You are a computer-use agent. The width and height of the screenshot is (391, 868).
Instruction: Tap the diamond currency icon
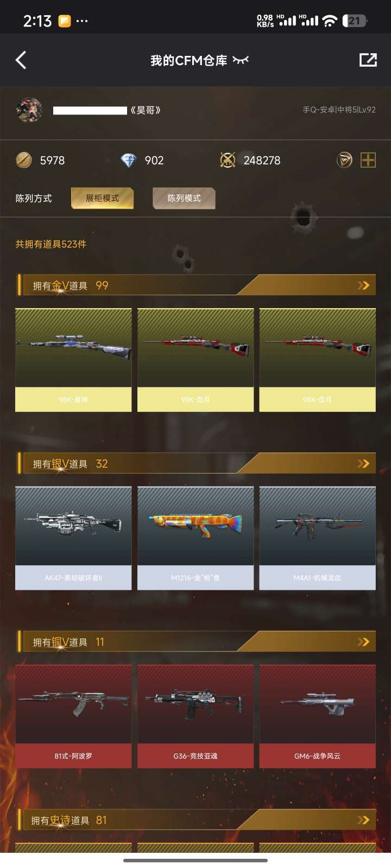point(129,160)
